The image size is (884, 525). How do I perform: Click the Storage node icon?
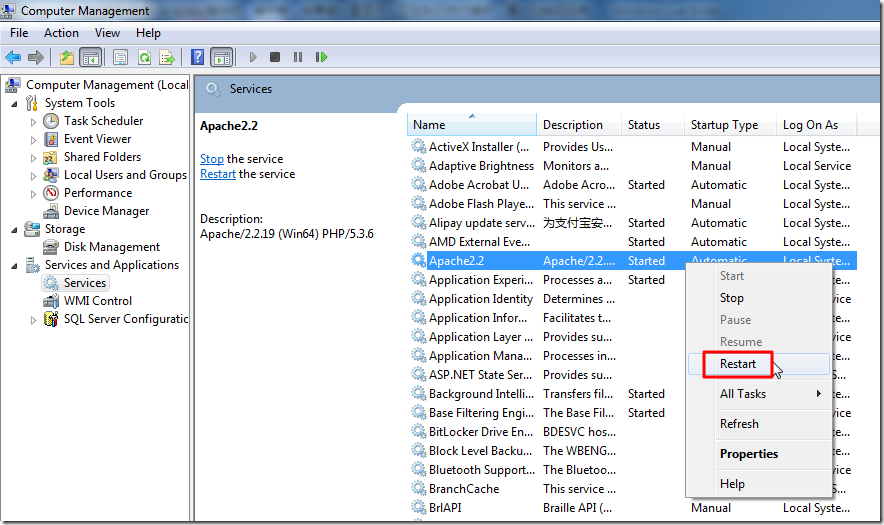pyautogui.click(x=32, y=230)
